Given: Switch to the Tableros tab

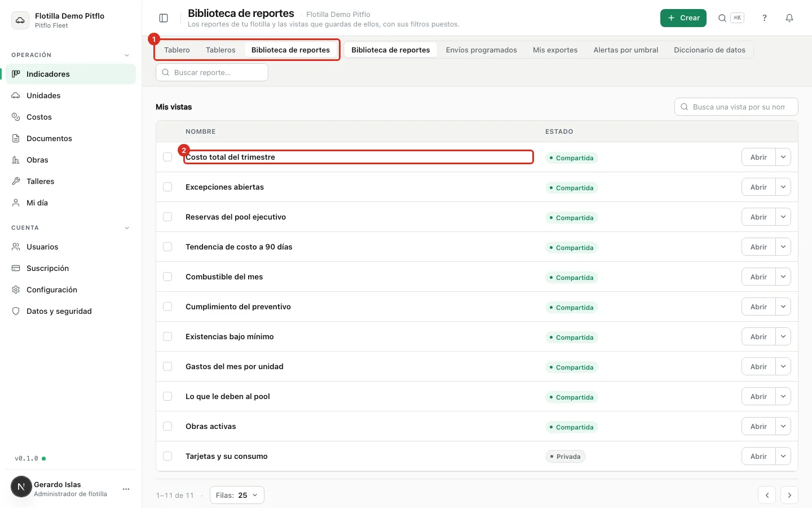Looking at the screenshot, I should pos(220,50).
